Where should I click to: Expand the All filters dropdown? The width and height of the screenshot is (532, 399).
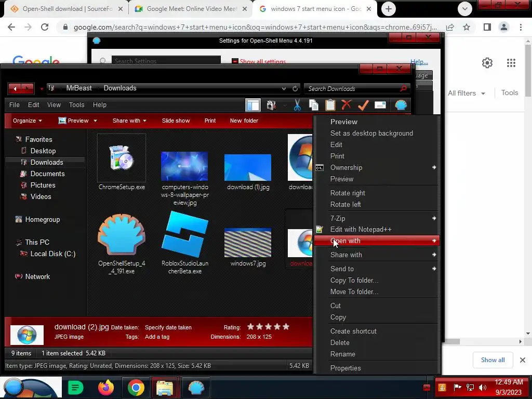[467, 93]
